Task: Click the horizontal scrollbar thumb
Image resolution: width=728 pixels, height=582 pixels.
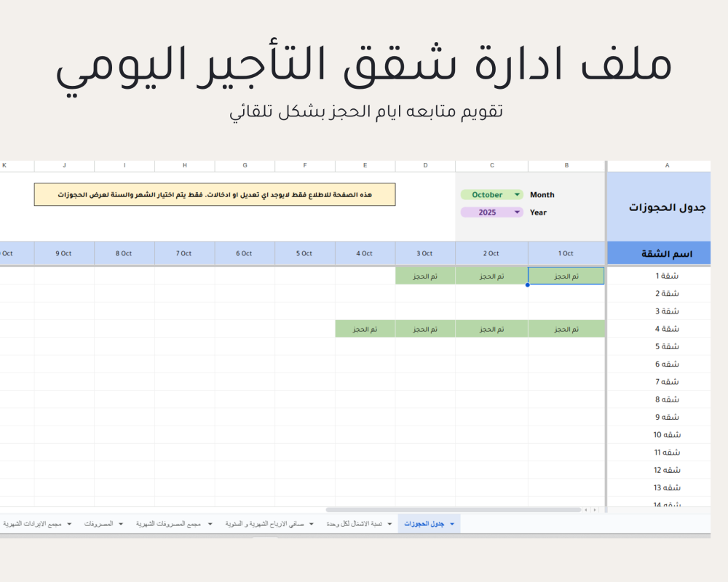Action: [x=453, y=510]
